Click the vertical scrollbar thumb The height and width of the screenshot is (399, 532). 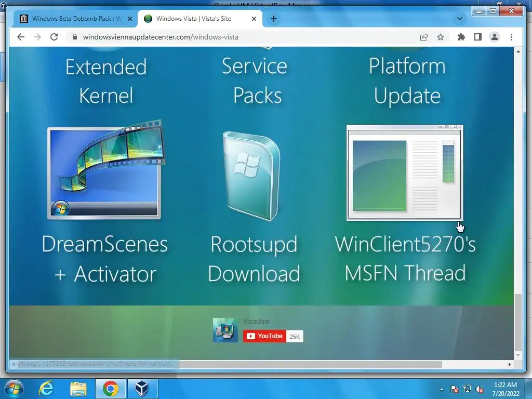point(518,322)
